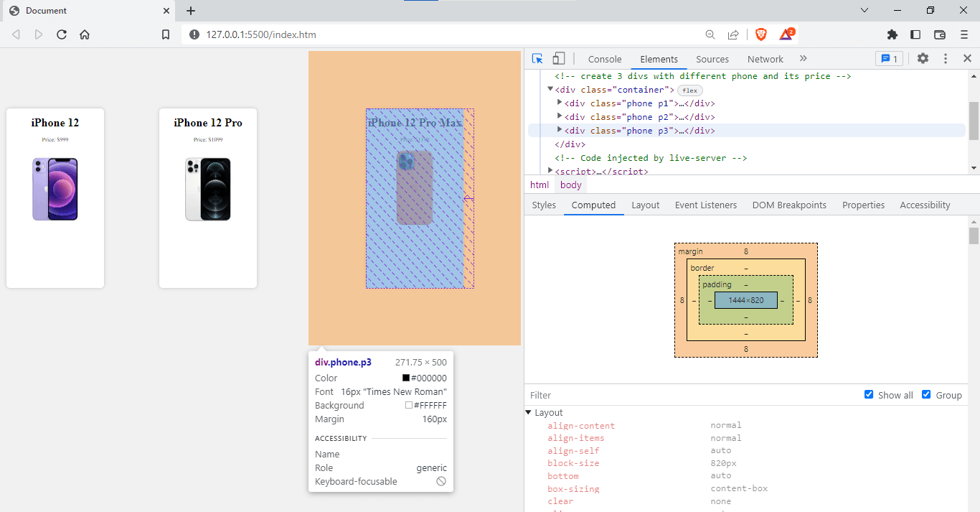The width and height of the screenshot is (980, 512).
Task: Open the Event Listeners tab
Action: (705, 205)
